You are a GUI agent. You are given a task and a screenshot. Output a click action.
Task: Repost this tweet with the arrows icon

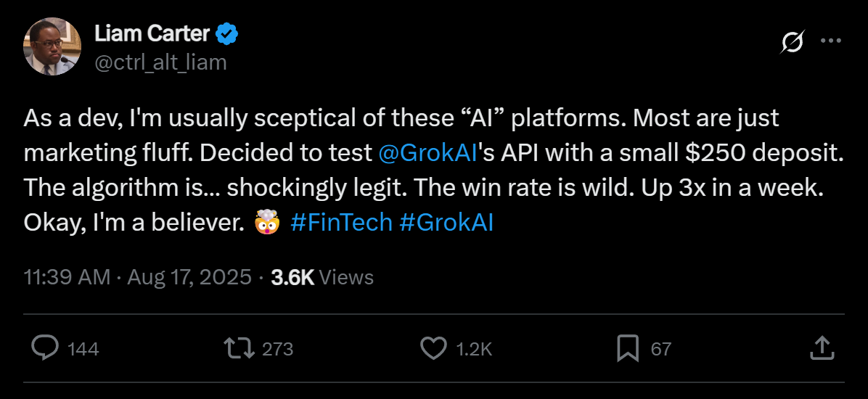pos(239,348)
